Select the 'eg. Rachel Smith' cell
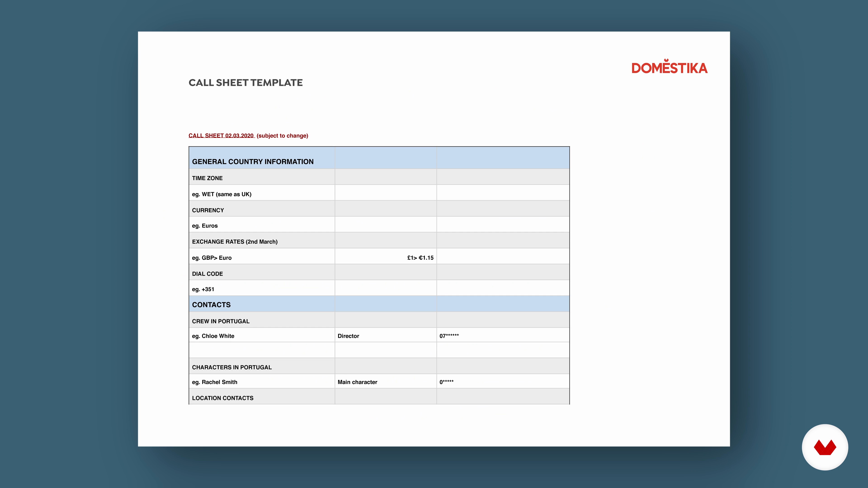The image size is (868, 488). point(262,381)
